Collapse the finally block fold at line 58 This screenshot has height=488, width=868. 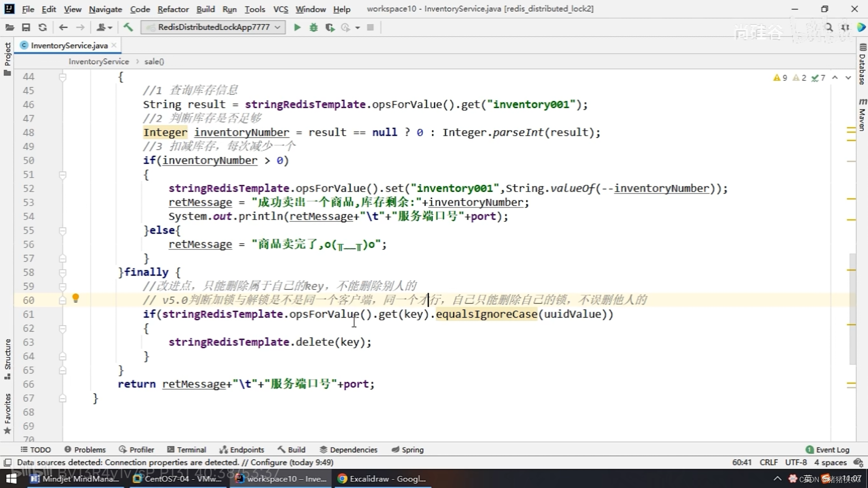pos(63,273)
